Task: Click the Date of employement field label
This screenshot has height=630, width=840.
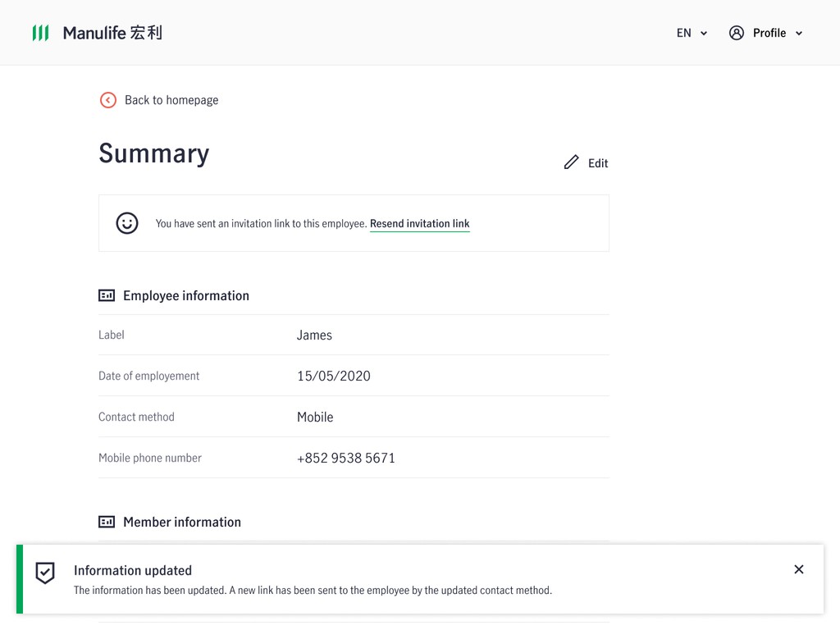Action: (149, 376)
